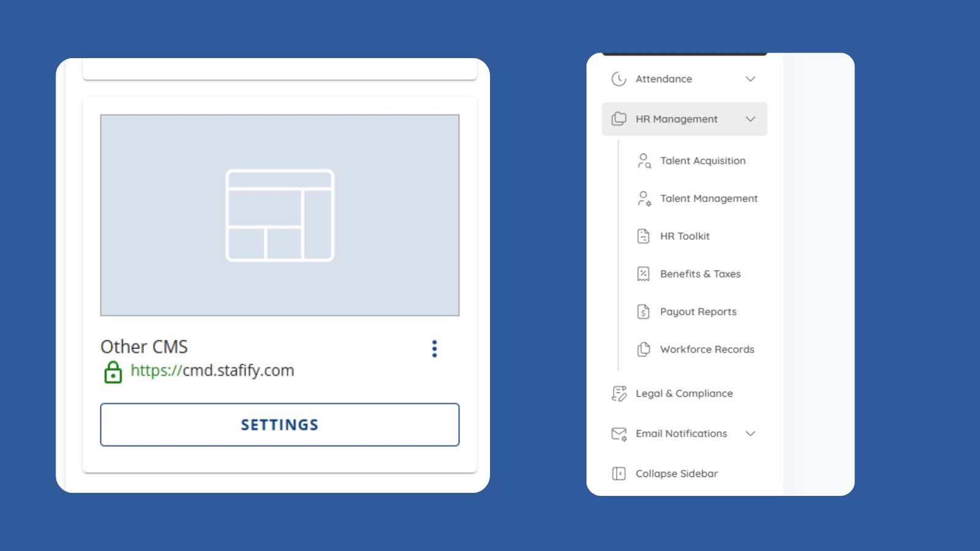This screenshot has width=980, height=551.
Task: Click Collapse Sidebar
Action: tap(676, 474)
